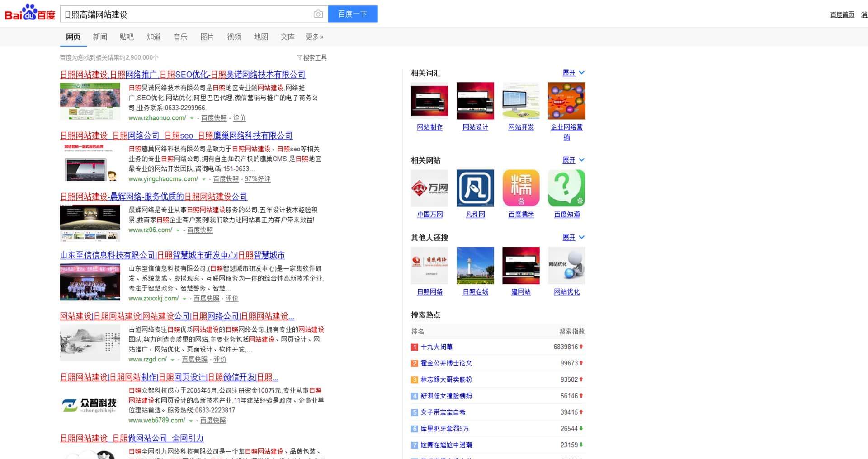Switch to the 地图 tab
Screen dimensions: 868x459
[x=261, y=37]
